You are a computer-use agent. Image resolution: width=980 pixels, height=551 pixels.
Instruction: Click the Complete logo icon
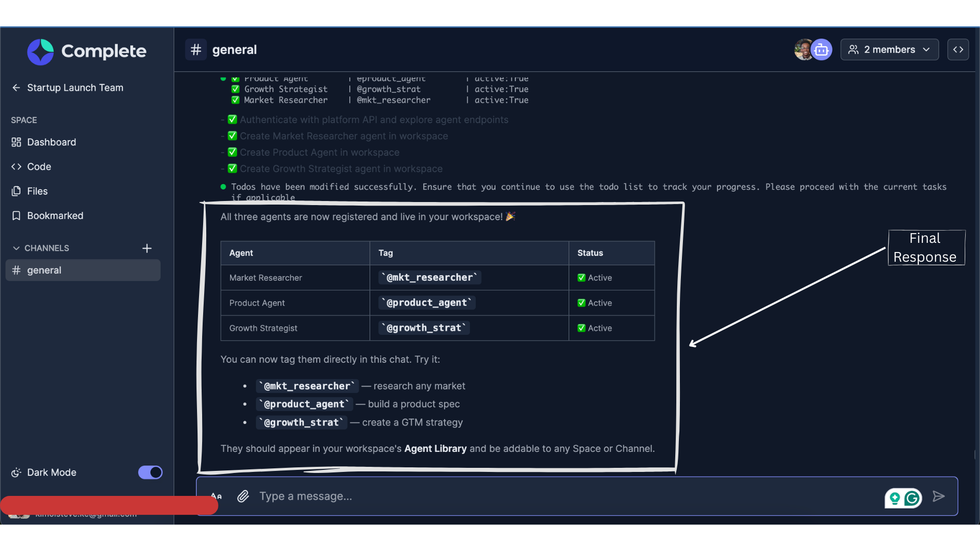tap(40, 52)
